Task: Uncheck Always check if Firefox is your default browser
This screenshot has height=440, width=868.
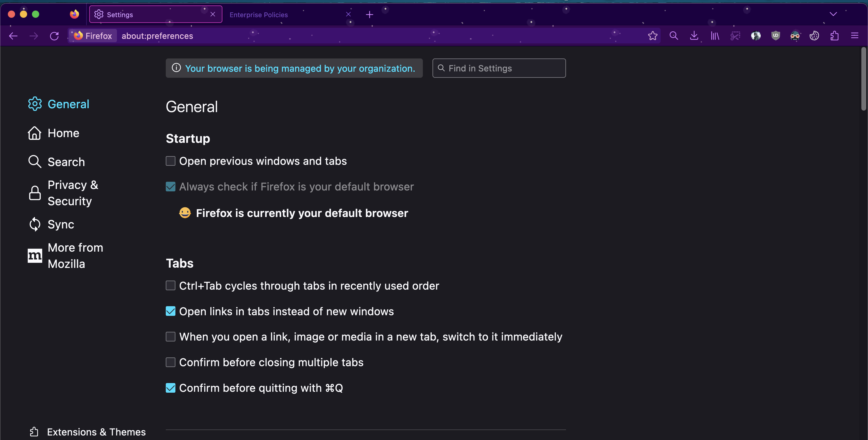Action: pos(171,186)
